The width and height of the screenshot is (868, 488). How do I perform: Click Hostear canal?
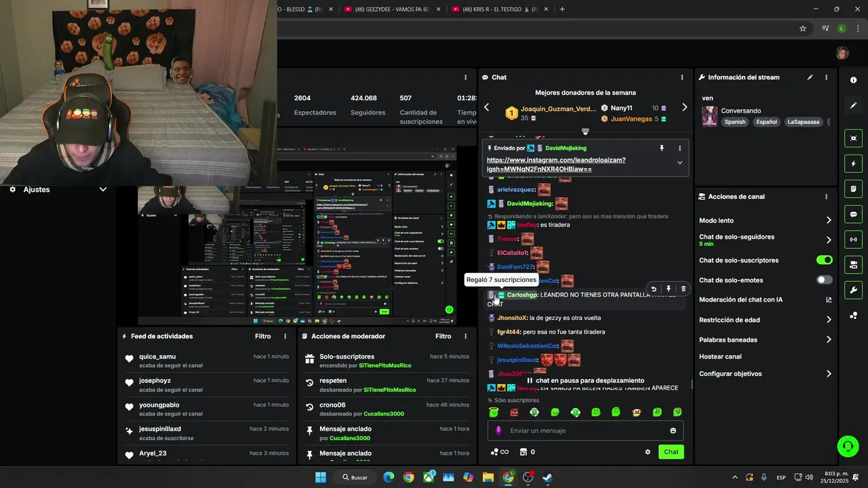(720, 357)
